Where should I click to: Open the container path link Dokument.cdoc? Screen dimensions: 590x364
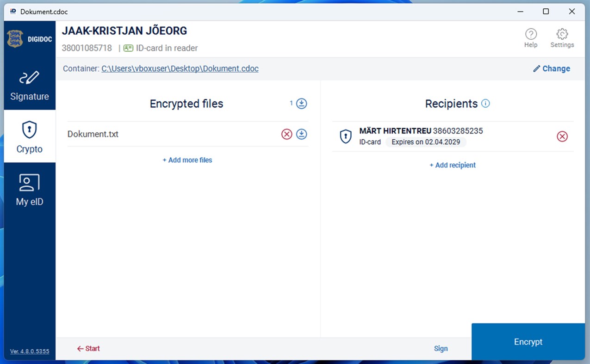(180, 68)
